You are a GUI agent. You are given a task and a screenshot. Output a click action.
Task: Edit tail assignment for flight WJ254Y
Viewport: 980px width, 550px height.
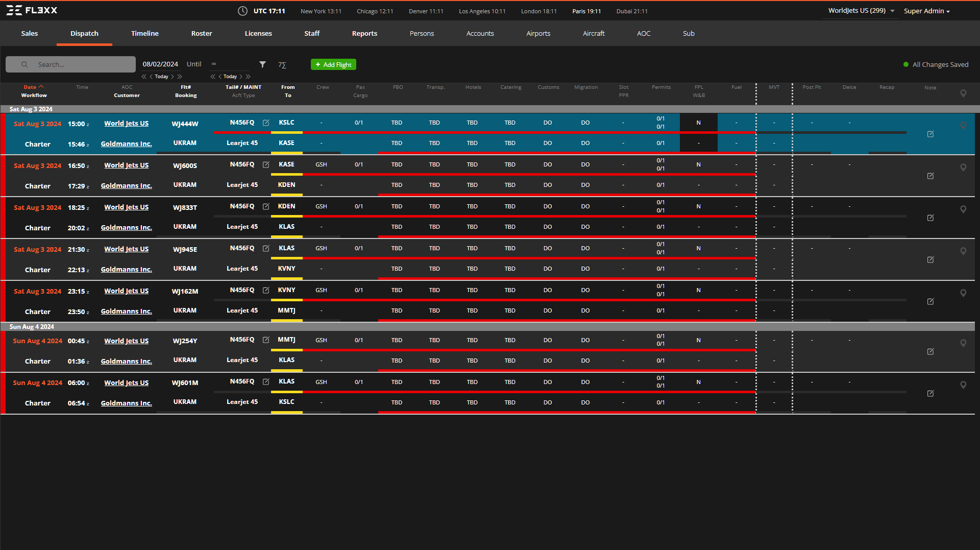(x=266, y=340)
